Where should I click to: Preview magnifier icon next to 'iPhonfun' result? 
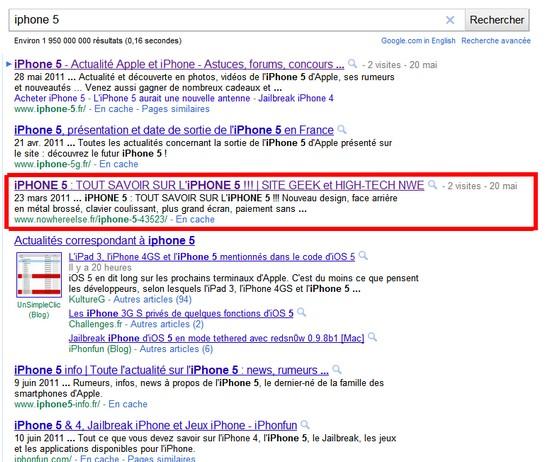pos(305,424)
